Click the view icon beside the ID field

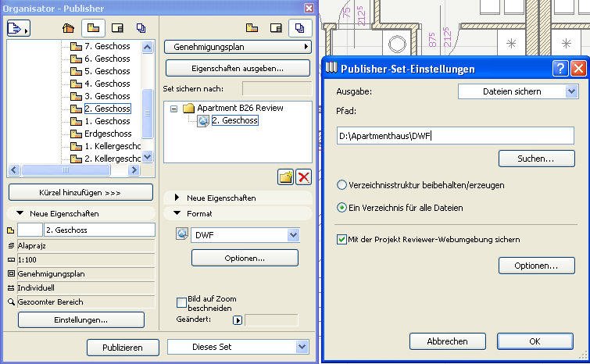tap(10, 230)
